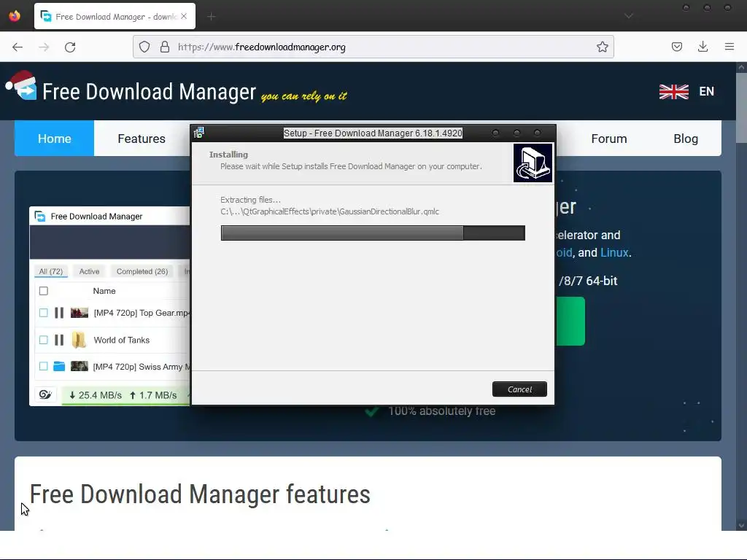Expand the list all tabs chevron
The width and height of the screenshot is (747, 560).
[629, 16]
